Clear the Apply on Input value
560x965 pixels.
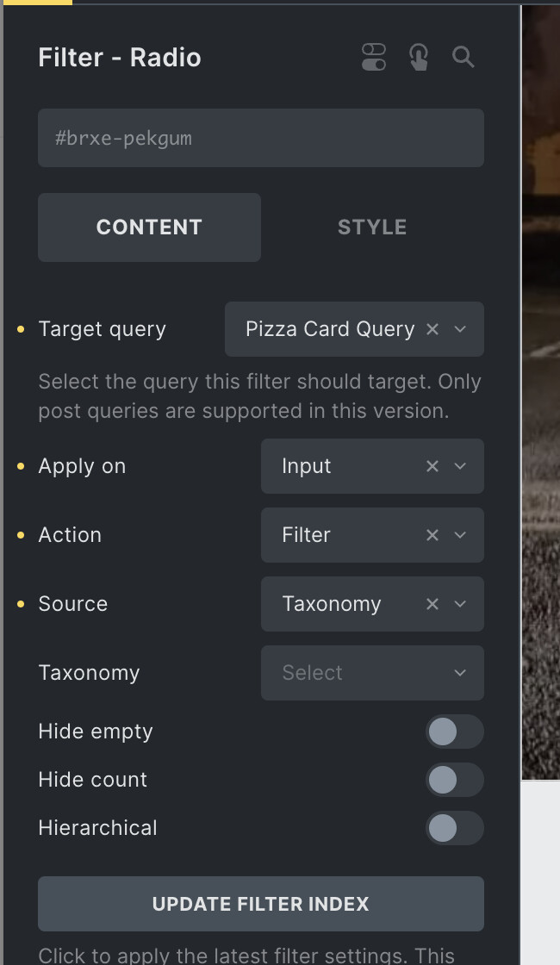(432, 466)
